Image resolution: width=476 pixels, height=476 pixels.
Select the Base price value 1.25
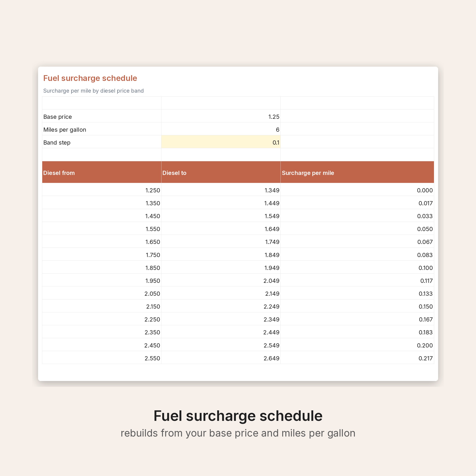click(x=221, y=116)
